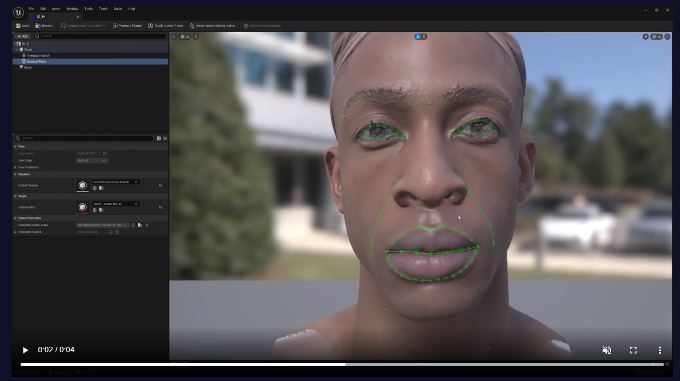Click Promote Frame in the toolbar
Image resolution: width=680 pixels, height=381 pixels.
127,26
